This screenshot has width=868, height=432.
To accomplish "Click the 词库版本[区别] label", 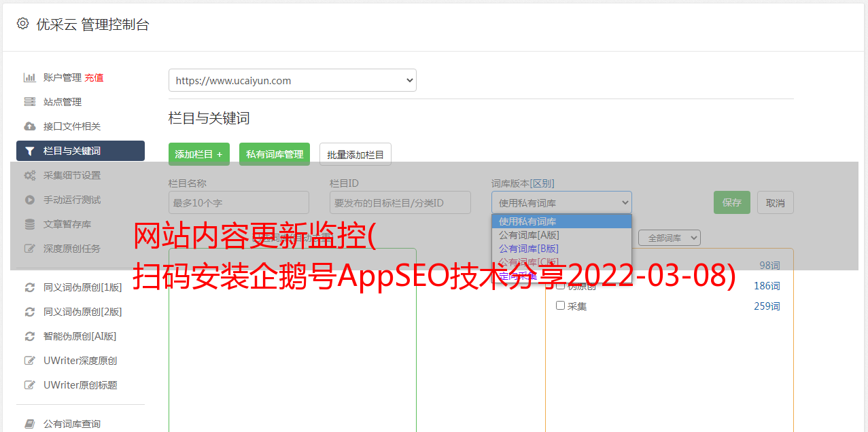I will (x=523, y=183).
